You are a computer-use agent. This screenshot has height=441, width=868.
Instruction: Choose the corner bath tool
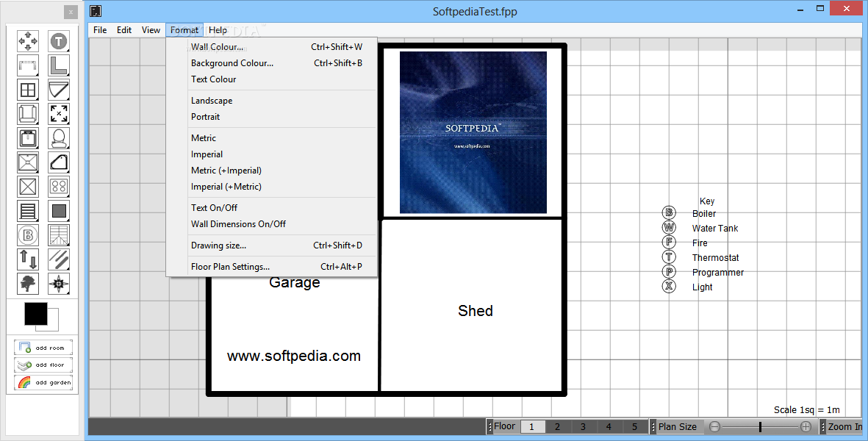click(x=59, y=162)
